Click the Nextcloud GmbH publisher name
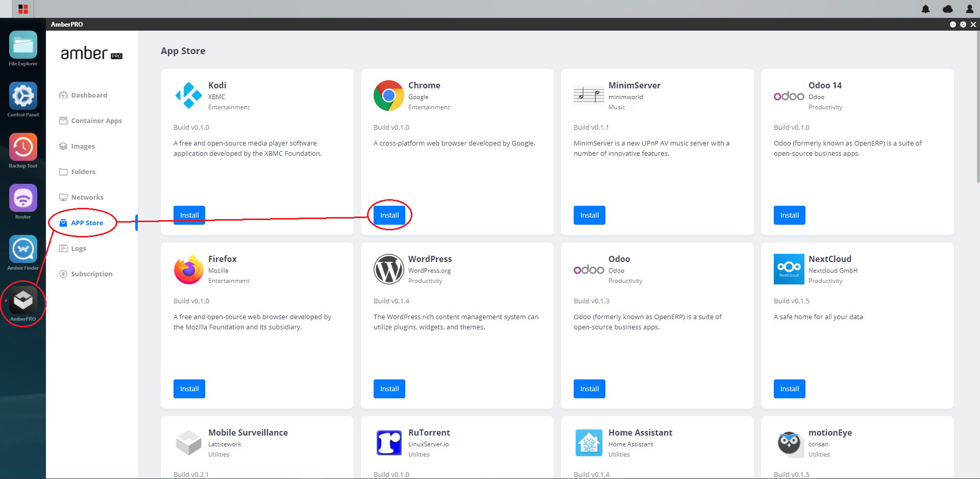 (x=833, y=271)
